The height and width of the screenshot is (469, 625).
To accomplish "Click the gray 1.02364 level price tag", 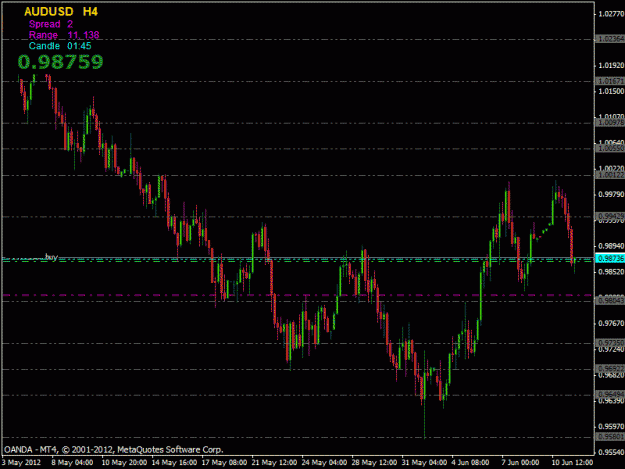I will point(610,39).
